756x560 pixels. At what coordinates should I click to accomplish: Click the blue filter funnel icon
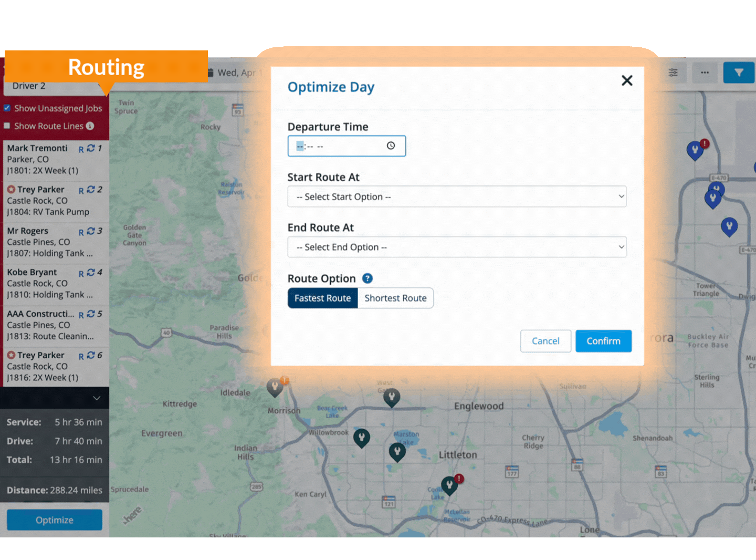point(738,73)
